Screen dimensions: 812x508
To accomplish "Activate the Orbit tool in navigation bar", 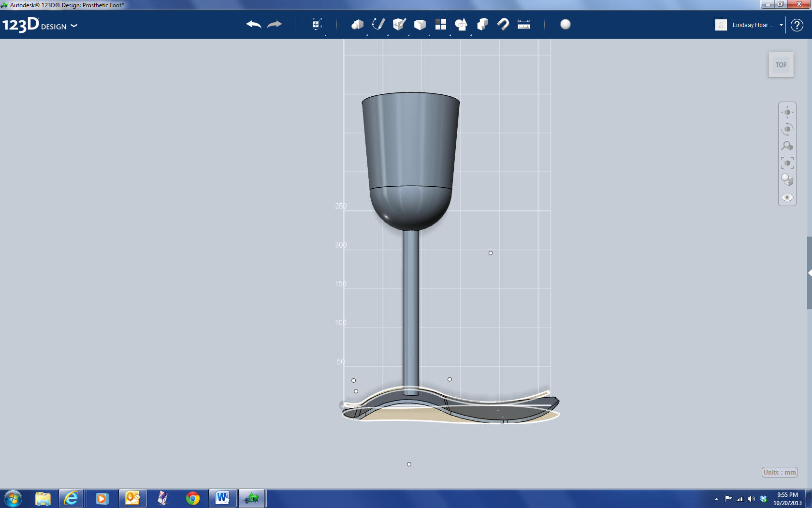I will click(x=787, y=128).
